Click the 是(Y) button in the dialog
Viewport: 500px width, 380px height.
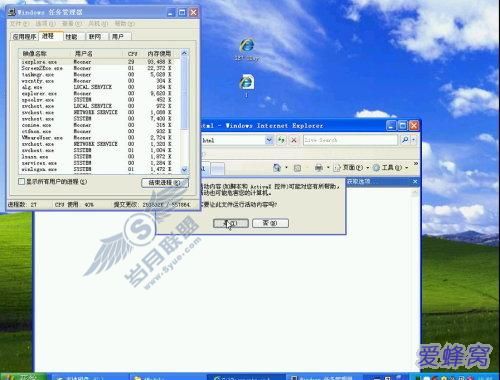pyautogui.click(x=231, y=223)
